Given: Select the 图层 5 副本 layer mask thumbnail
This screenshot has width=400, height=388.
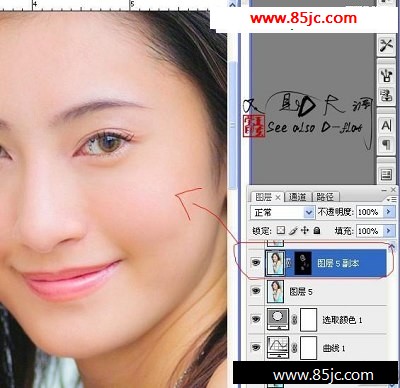Looking at the screenshot, I should 303,263.
